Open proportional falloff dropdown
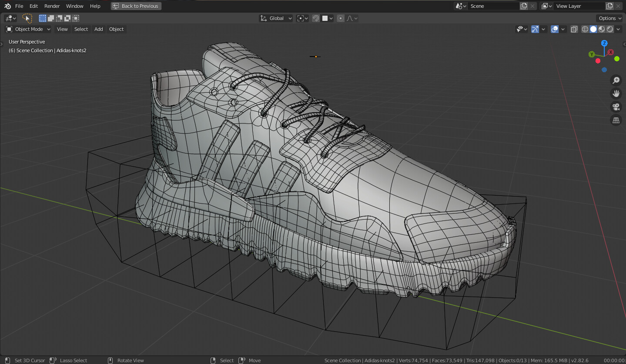The height and width of the screenshot is (364, 626). (352, 18)
